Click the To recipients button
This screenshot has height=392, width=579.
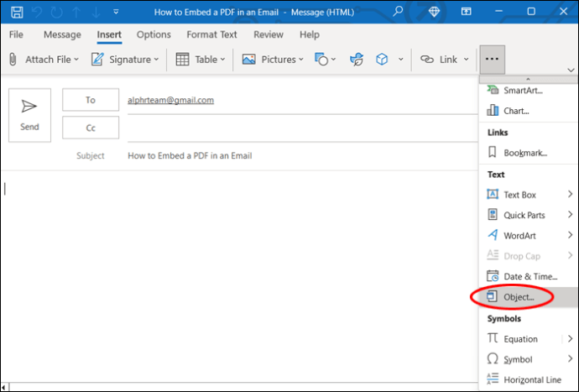[x=91, y=100]
